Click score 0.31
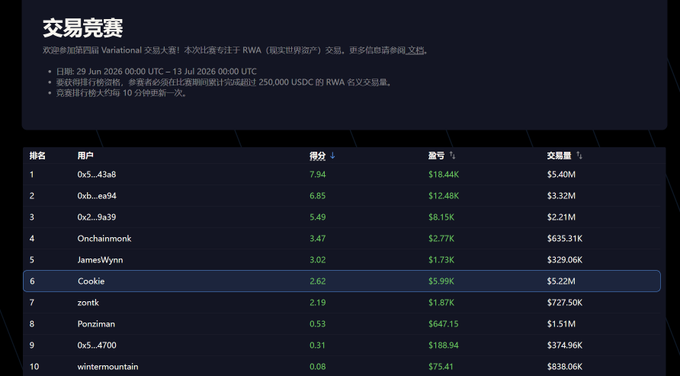Image resolution: width=680 pixels, height=376 pixels. point(317,345)
